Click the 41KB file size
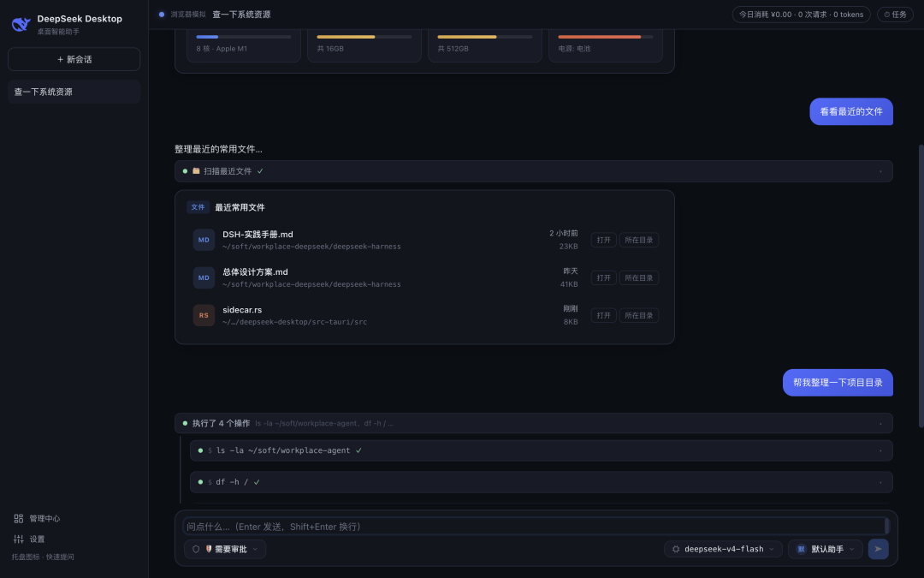This screenshot has width=924, height=578. (x=569, y=284)
